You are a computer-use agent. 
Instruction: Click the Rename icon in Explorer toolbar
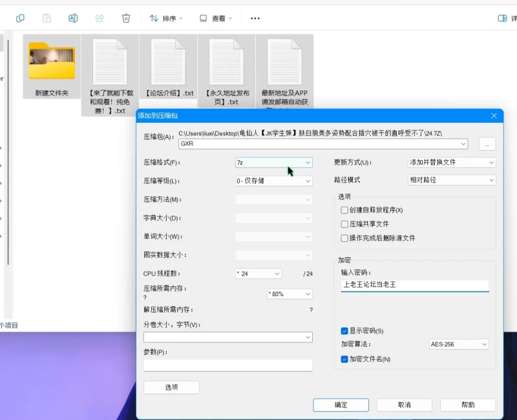point(73,18)
